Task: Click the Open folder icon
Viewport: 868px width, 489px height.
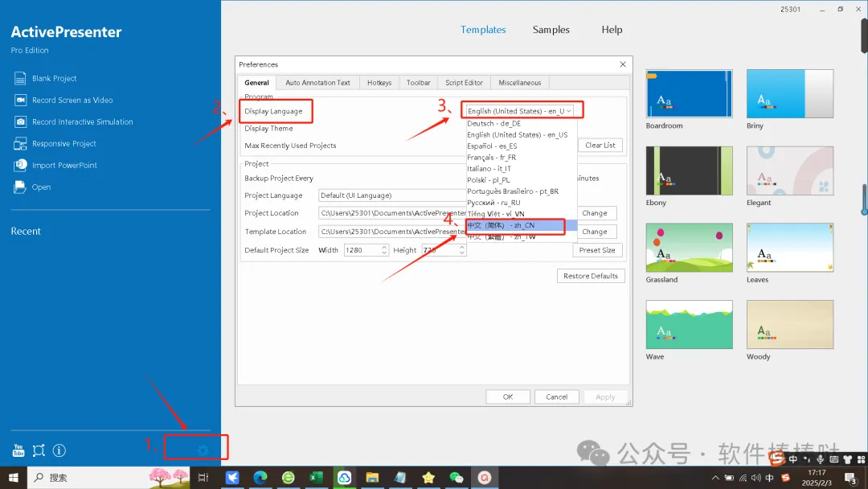Action: click(20, 187)
